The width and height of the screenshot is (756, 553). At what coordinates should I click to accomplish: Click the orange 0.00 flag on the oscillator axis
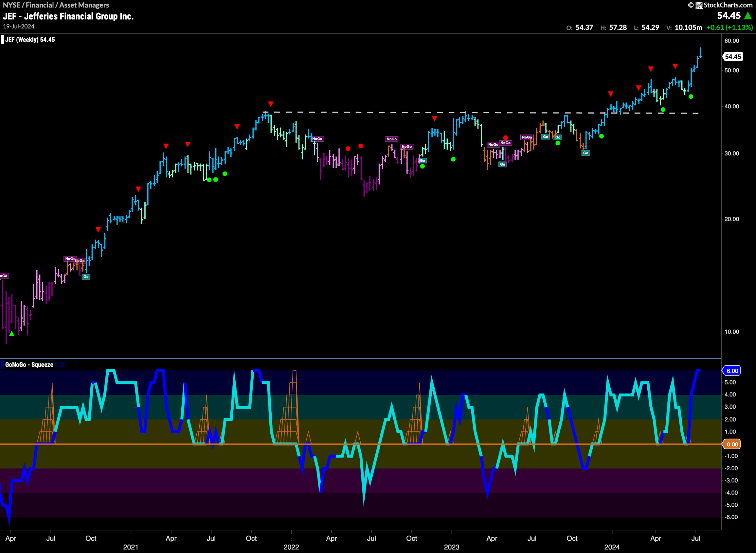pyautogui.click(x=732, y=444)
